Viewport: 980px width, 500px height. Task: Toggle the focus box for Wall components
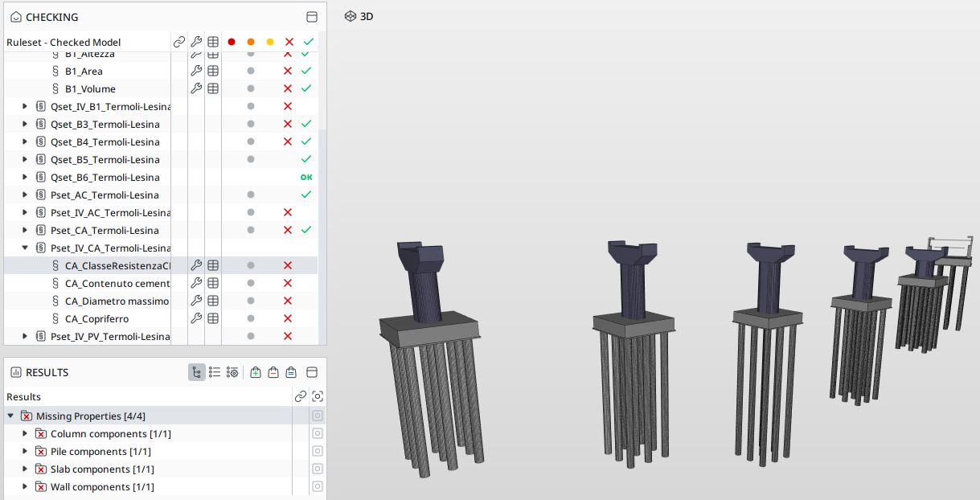318,487
